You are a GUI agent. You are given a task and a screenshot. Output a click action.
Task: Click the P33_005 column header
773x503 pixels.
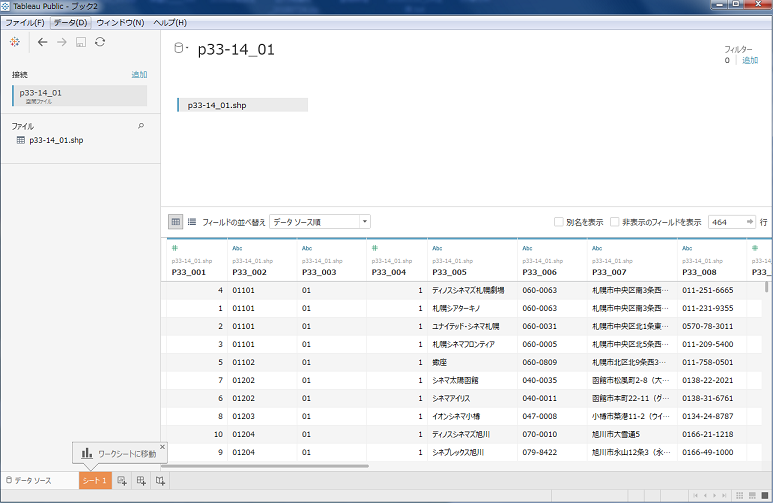tap(472, 260)
